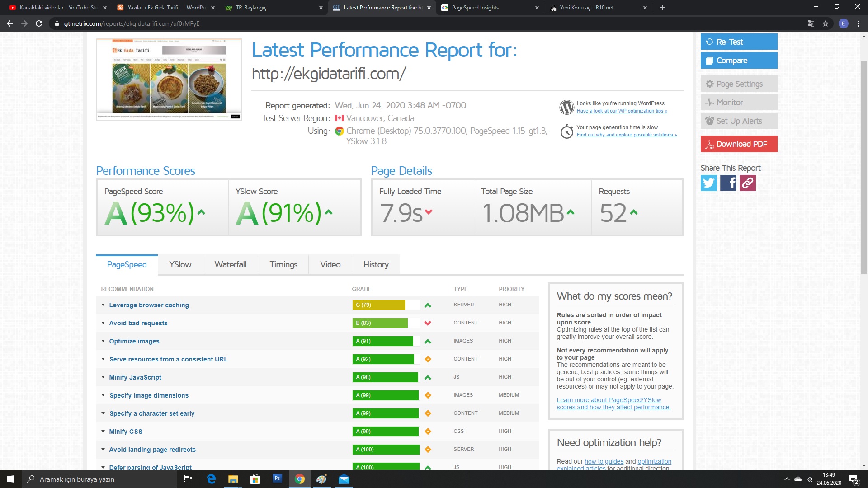The image size is (868, 488).
Task: Open the how to guides link
Action: point(604,461)
